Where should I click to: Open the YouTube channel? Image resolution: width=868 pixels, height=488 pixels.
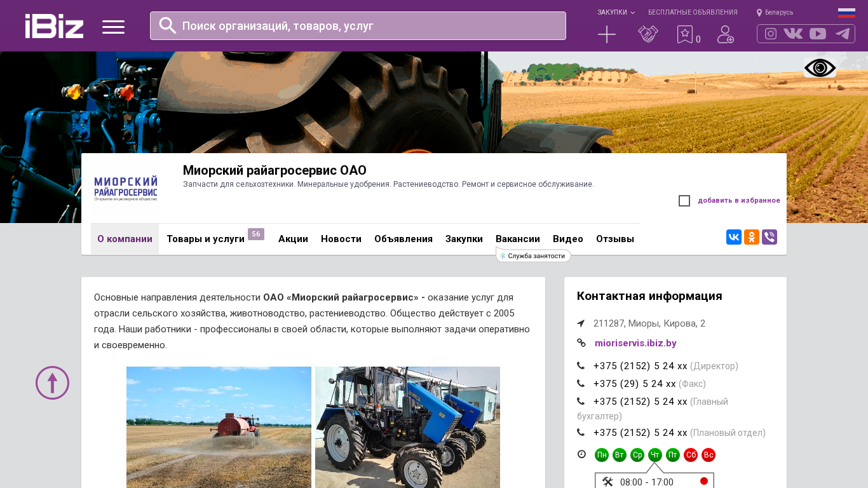pos(818,34)
